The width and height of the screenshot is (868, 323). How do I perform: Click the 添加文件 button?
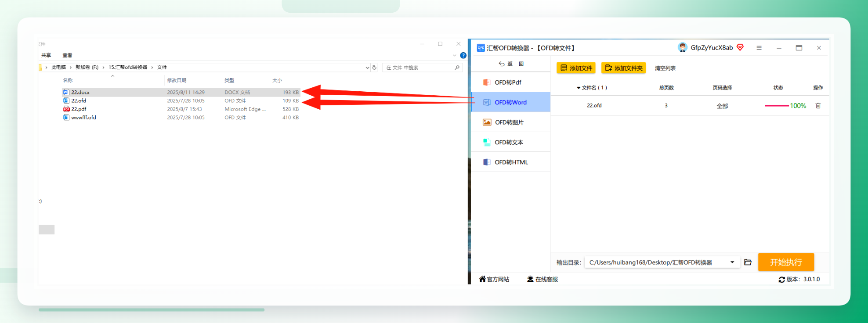point(576,68)
